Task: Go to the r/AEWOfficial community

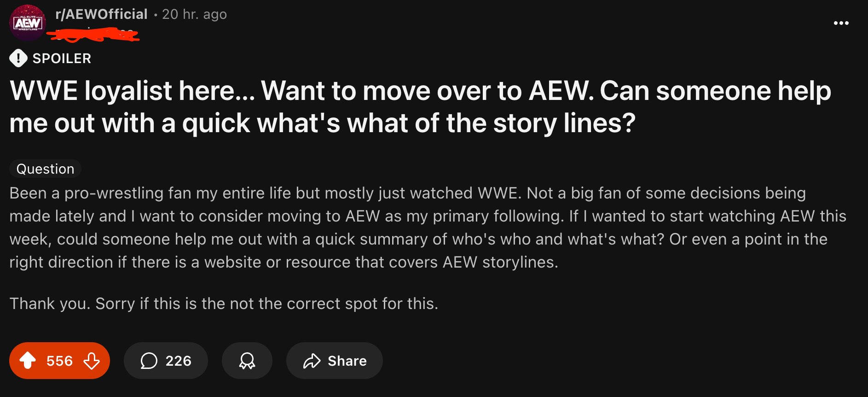Action: pos(101,14)
